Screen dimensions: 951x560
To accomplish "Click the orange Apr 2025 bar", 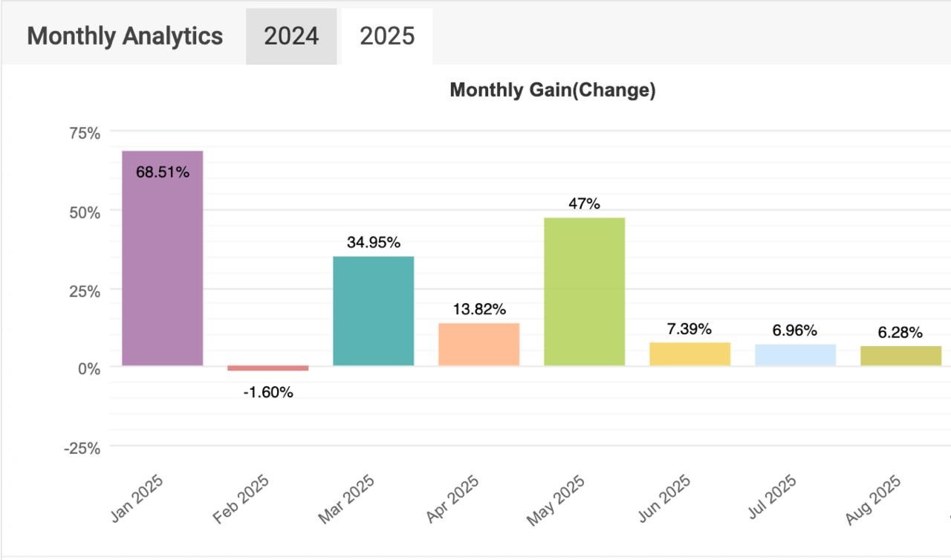I will tap(479, 344).
